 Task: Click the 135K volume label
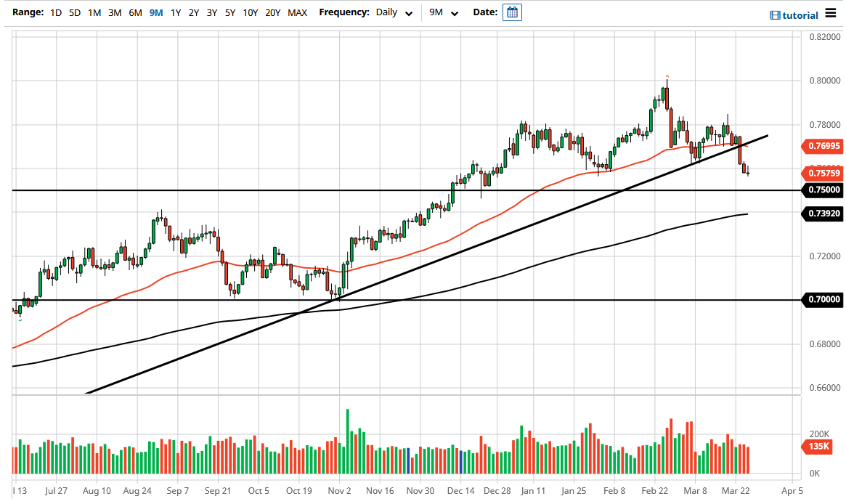click(x=819, y=447)
